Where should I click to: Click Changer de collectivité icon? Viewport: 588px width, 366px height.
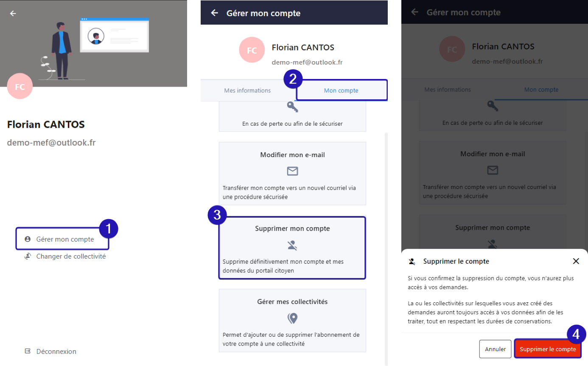click(28, 256)
